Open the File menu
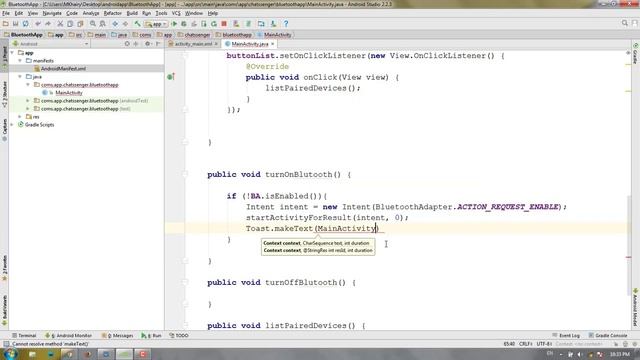Image resolution: width=640 pixels, height=360 pixels. click(6, 13)
